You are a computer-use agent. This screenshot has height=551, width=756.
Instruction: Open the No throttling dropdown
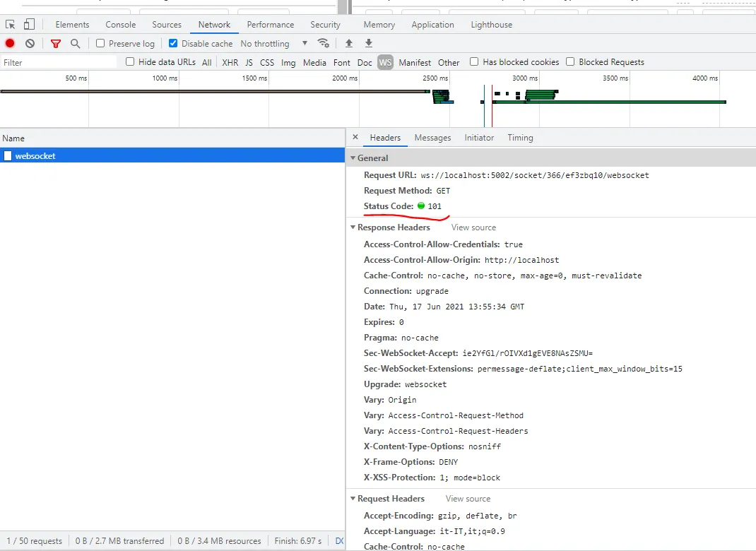pos(274,43)
